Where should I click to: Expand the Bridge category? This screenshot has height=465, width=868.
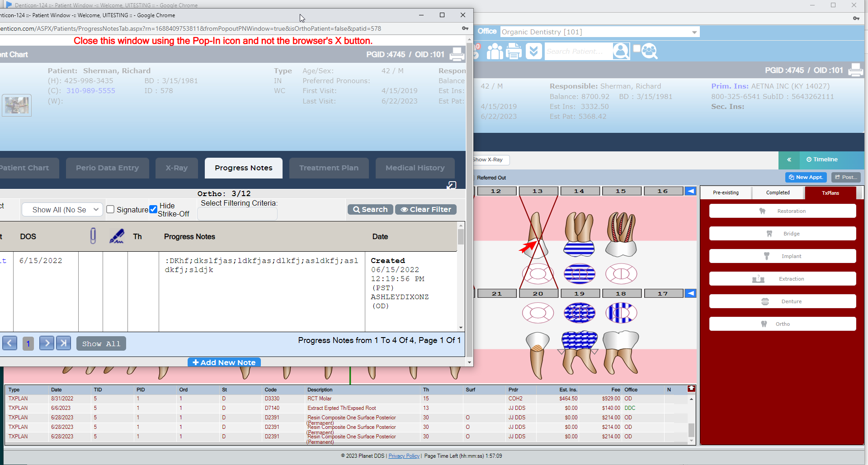click(x=783, y=234)
